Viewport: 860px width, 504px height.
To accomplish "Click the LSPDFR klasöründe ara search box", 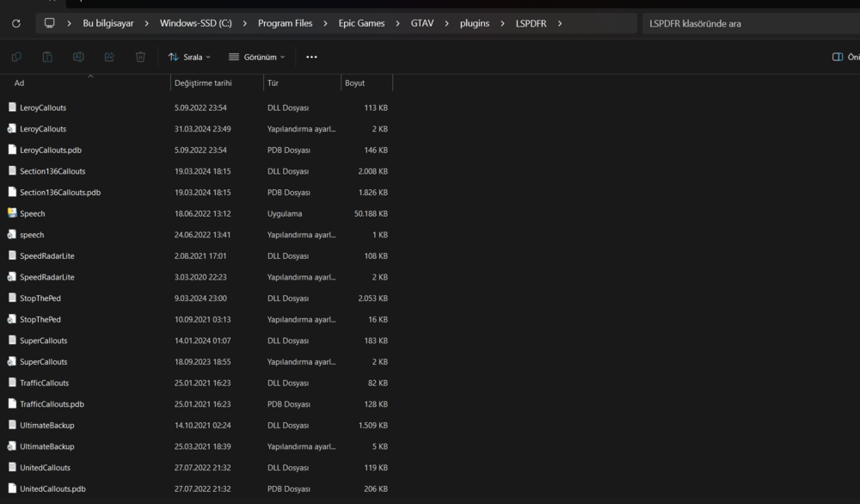I will click(x=751, y=23).
